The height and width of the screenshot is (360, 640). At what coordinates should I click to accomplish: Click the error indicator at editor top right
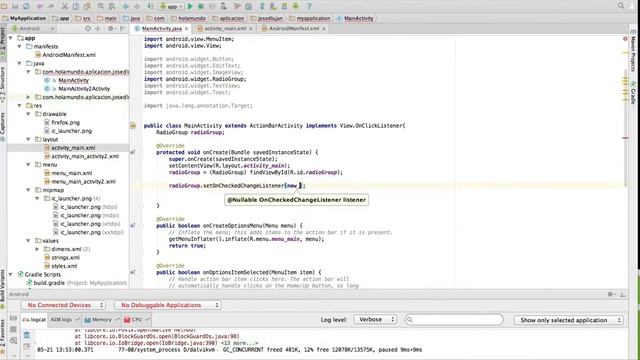click(625, 39)
